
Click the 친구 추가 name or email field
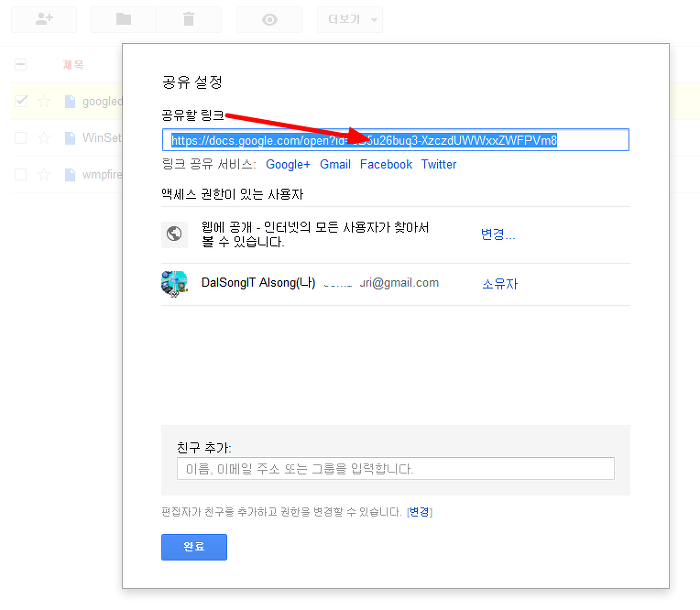click(396, 468)
